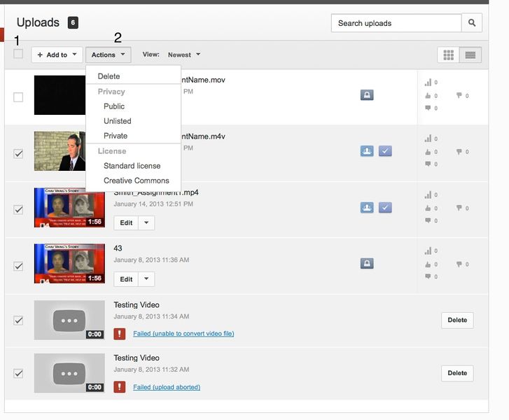Viewport: 509px width, 420px height.
Task: Switch to list view layout
Action: point(470,55)
